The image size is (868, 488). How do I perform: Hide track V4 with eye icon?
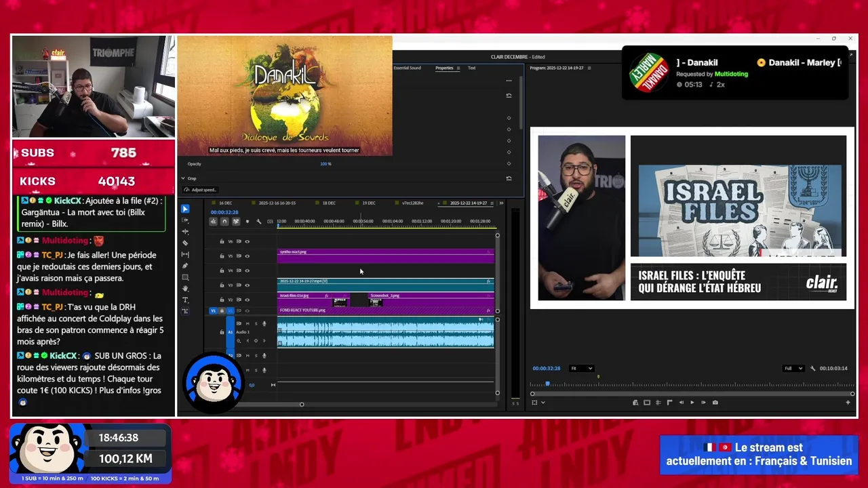[x=247, y=270]
